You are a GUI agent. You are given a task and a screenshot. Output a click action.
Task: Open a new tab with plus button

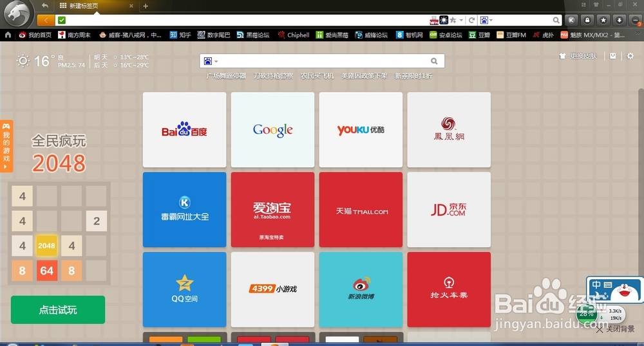pos(146,6)
